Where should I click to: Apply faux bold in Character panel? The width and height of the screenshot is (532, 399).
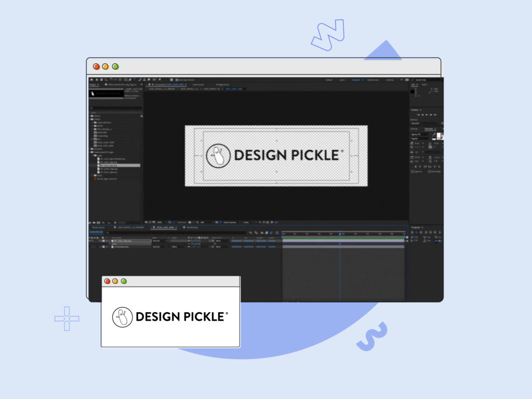click(416, 167)
